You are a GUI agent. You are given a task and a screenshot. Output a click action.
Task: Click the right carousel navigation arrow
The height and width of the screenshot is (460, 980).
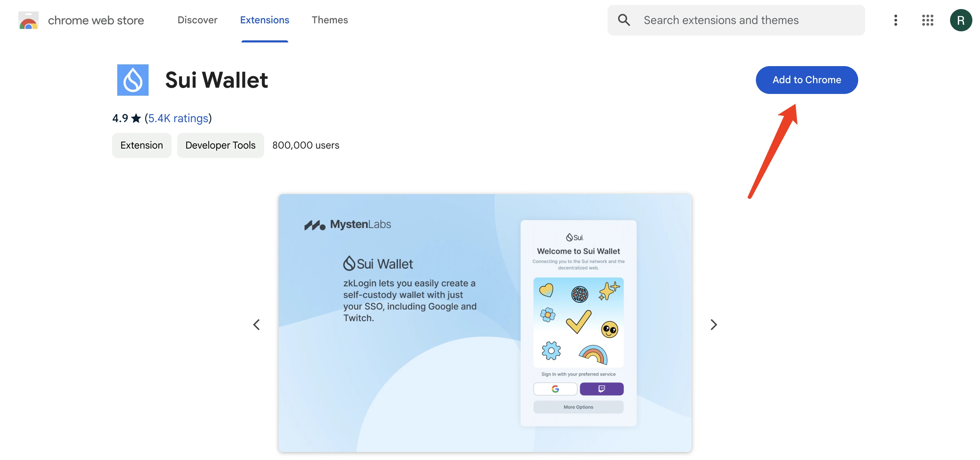(x=713, y=324)
